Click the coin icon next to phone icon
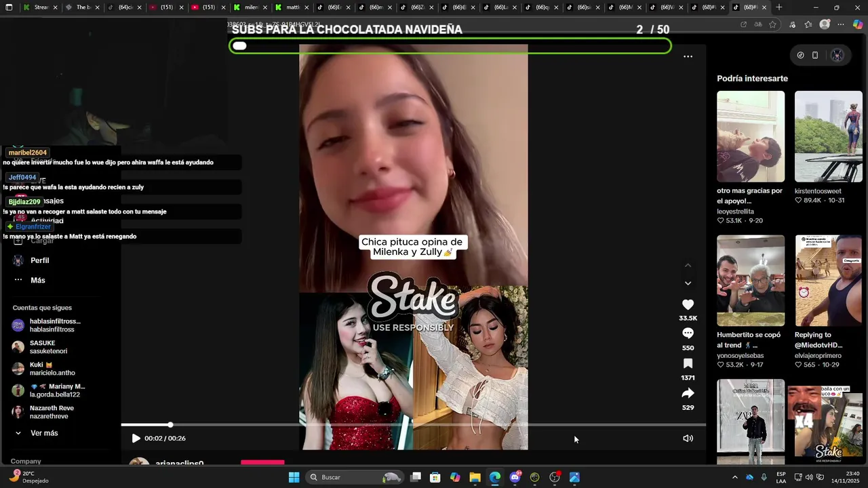 click(800, 56)
